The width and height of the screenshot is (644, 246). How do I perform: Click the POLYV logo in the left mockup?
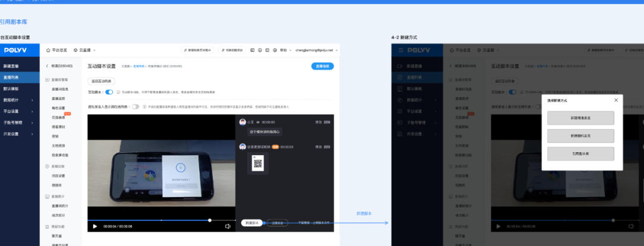point(14,50)
